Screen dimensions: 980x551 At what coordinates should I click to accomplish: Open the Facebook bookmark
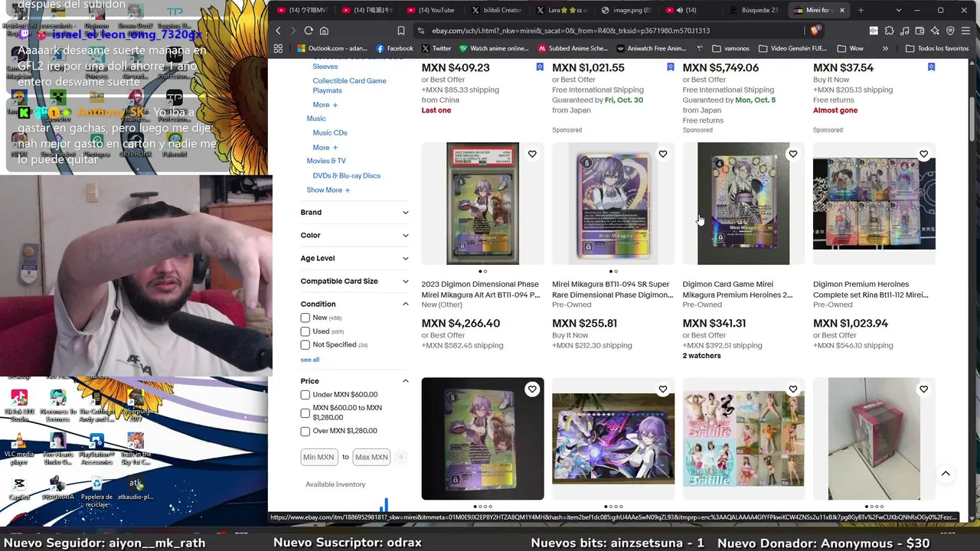(394, 48)
